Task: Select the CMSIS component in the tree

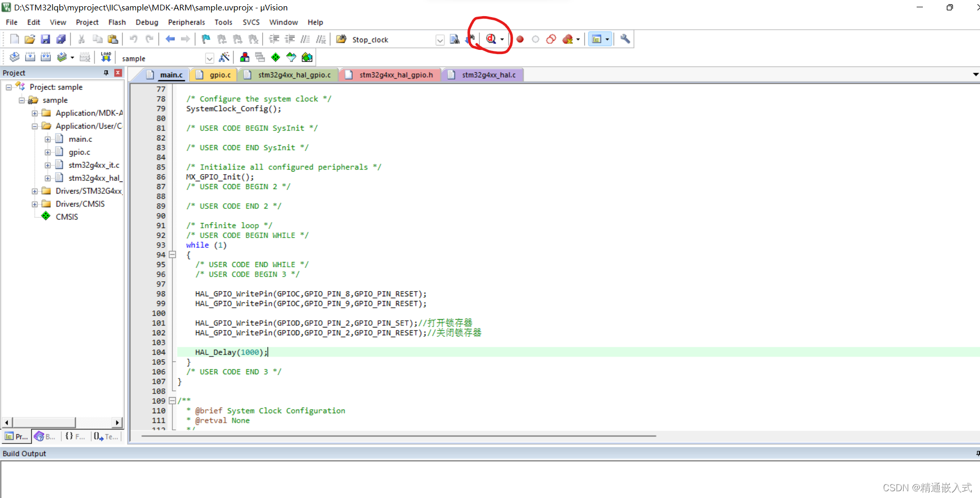Action: (x=67, y=217)
